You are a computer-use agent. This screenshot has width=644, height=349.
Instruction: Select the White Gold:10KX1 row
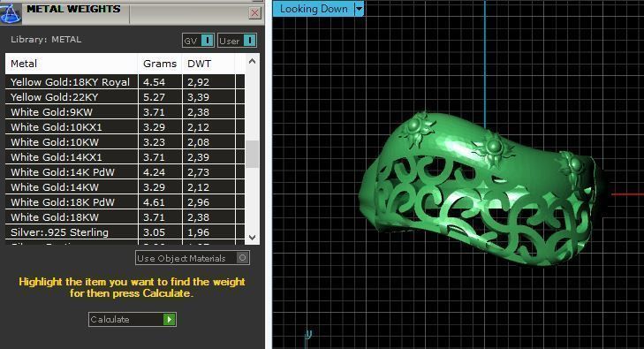pyautogui.click(x=125, y=127)
